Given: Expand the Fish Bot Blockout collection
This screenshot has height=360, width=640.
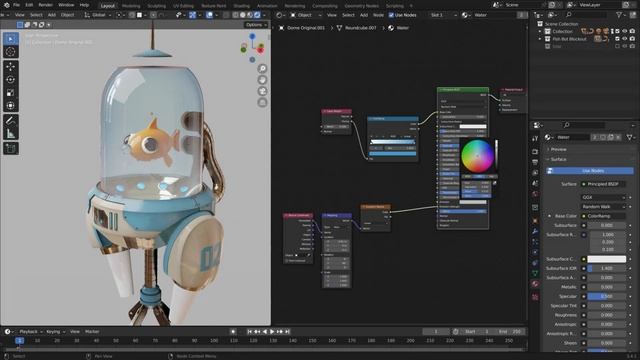Looking at the screenshot, I should [540, 39].
